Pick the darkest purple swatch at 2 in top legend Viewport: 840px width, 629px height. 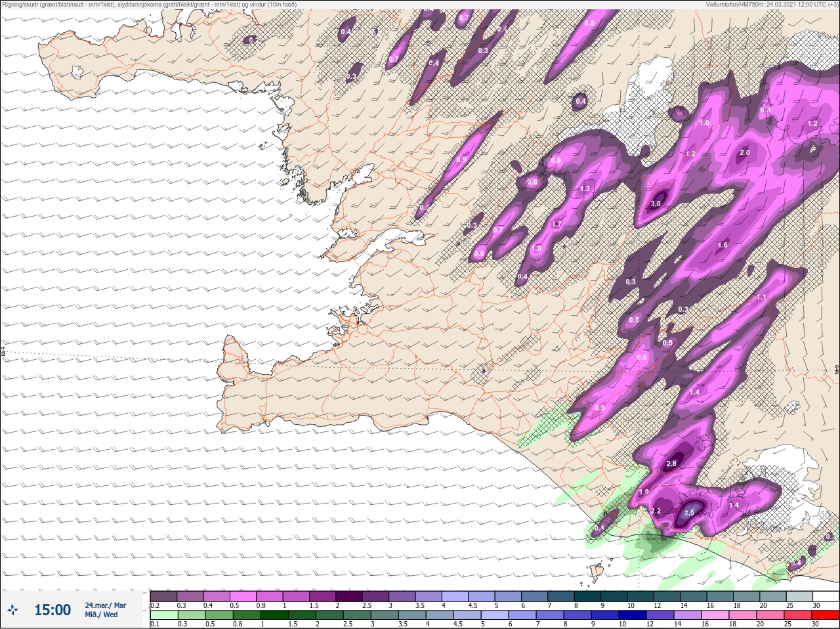click(348, 596)
